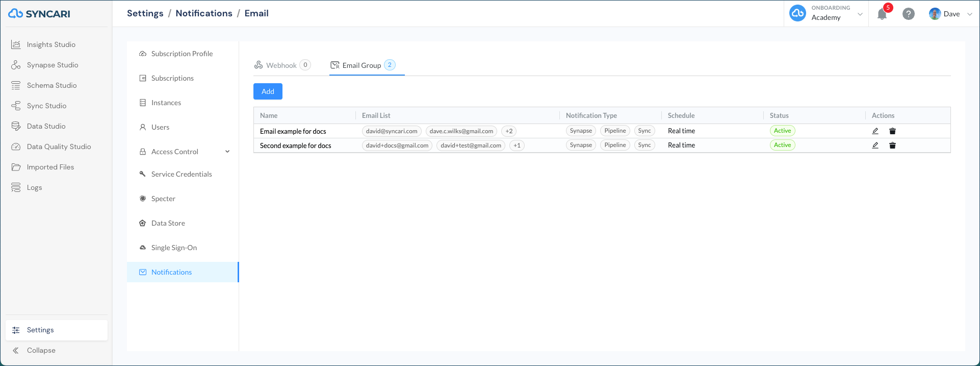Open the Instances settings page
This screenshot has height=366, width=980.
[x=166, y=103]
